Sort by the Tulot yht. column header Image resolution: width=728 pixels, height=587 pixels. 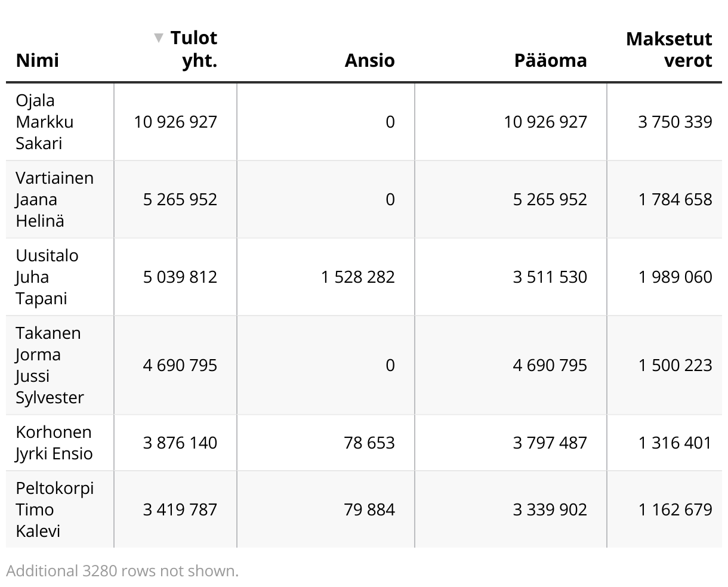193,49
